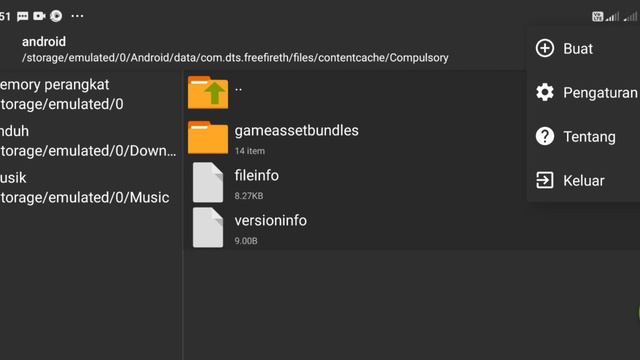Tap the 9.00B file size label
This screenshot has width=640, height=360.
point(246,241)
